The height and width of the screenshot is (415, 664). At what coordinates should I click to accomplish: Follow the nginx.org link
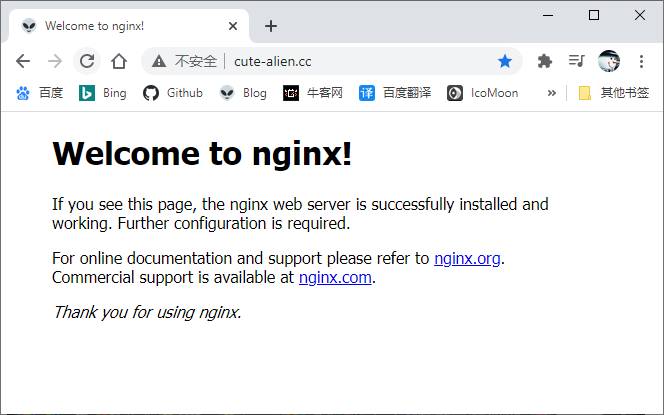467,258
